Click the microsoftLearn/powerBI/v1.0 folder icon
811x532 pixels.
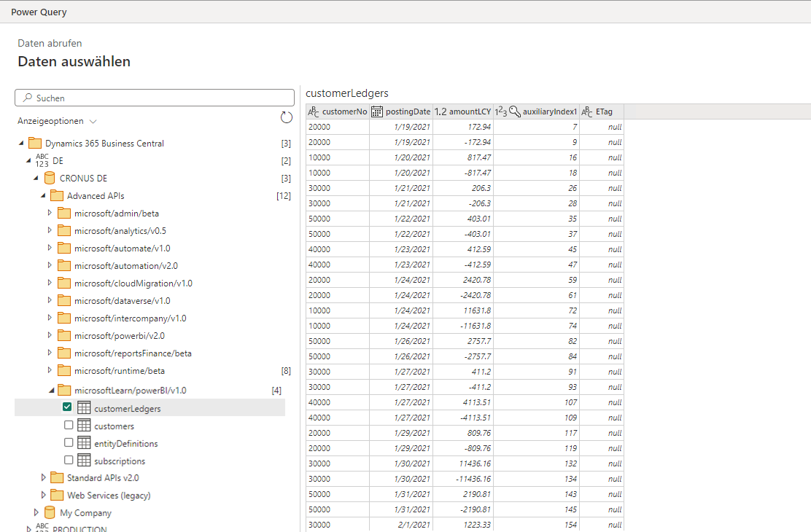(x=64, y=390)
